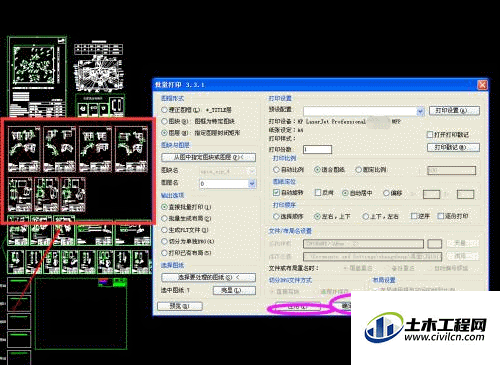The image size is (500, 365).
Task: Click the fixed scale value field
Action: (451, 171)
